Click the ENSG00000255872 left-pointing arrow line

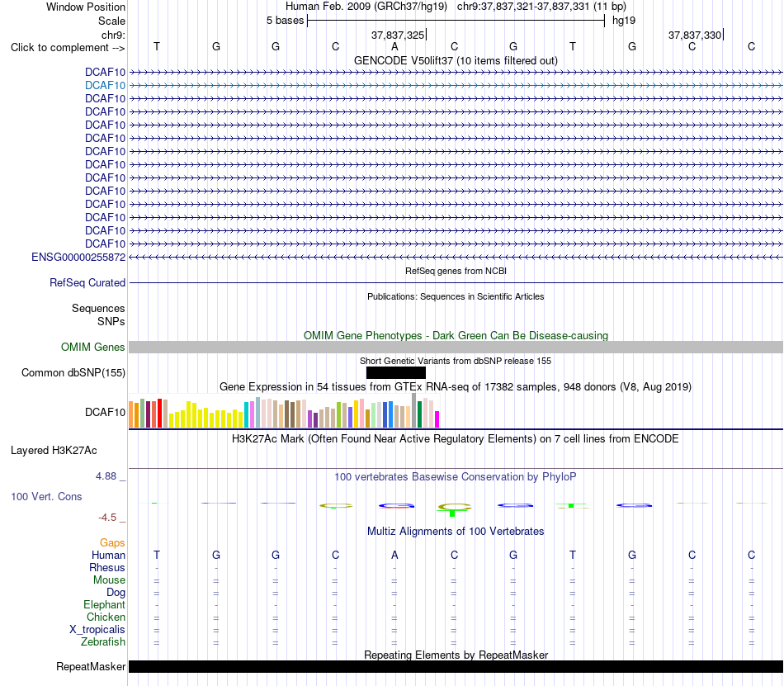tap(456, 257)
